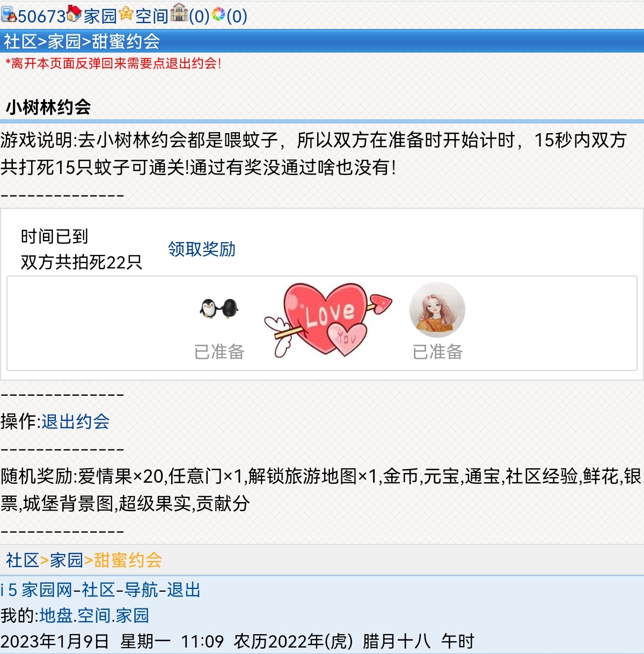
Task: Exit the date via 退出约会
Action: (76, 422)
